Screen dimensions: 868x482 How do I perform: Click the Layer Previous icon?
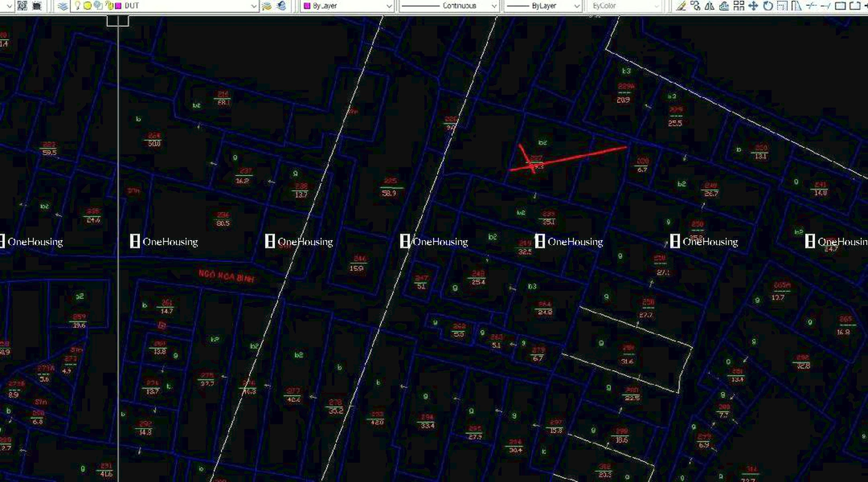tap(281, 6)
